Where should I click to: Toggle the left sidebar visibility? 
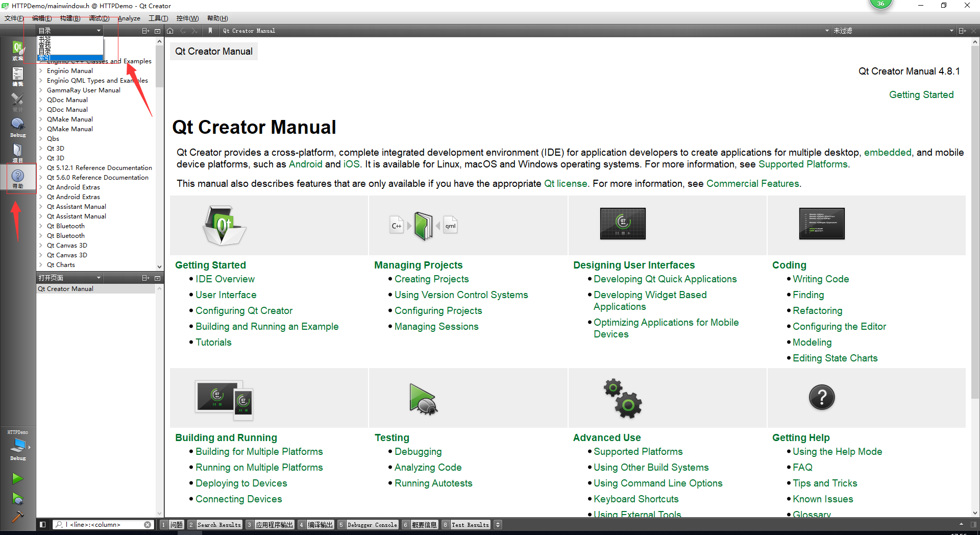tap(43, 524)
